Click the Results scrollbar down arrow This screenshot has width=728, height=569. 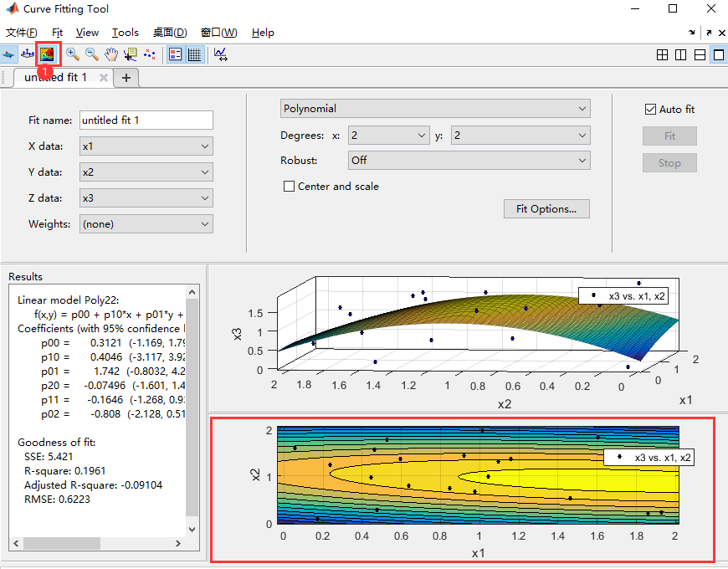click(x=192, y=529)
